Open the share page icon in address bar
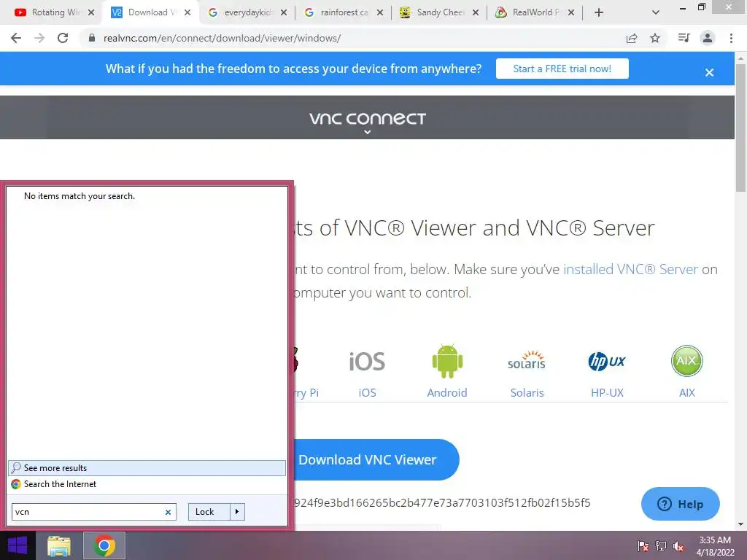 point(632,38)
